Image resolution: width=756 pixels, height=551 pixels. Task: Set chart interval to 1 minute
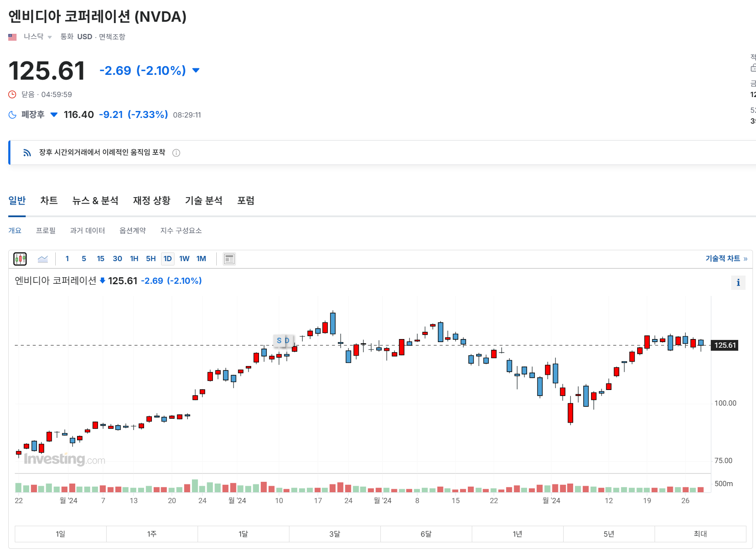(67, 259)
